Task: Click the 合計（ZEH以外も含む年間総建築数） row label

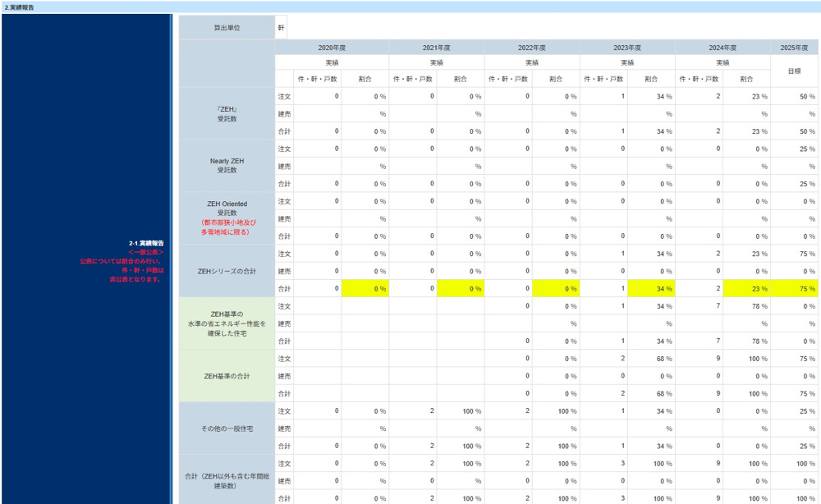Action: [x=227, y=480]
